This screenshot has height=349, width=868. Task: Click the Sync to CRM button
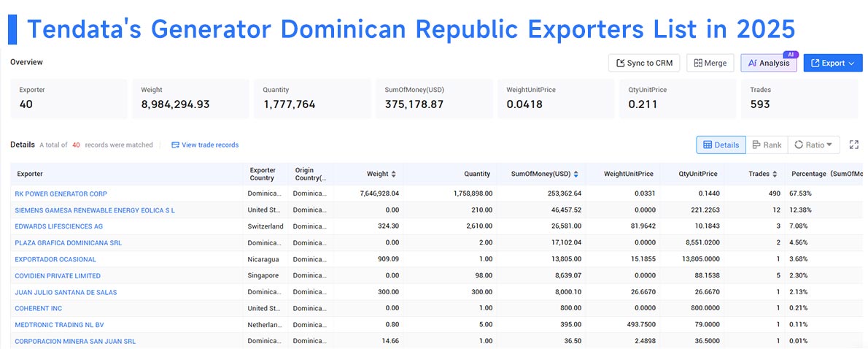644,63
